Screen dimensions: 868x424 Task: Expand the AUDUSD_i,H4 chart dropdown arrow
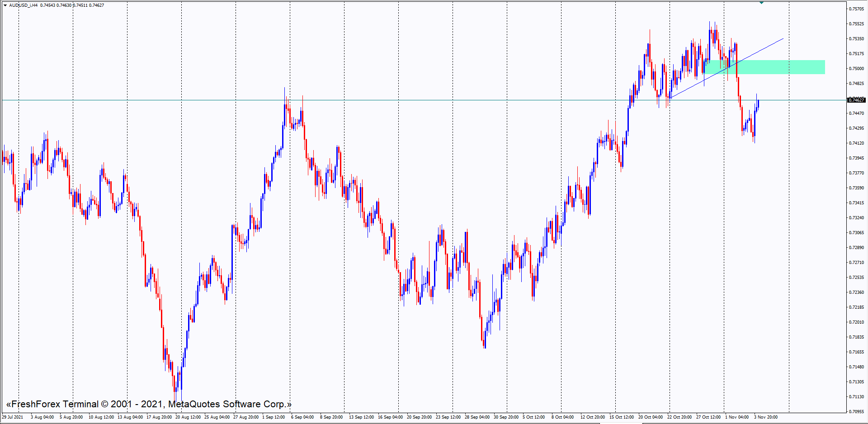(x=5, y=5)
